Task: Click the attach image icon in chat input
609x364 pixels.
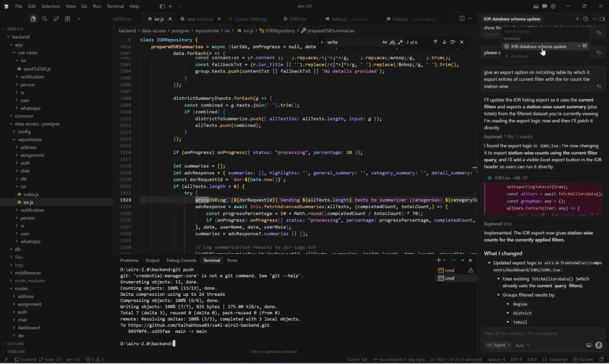Action: [x=589, y=345]
